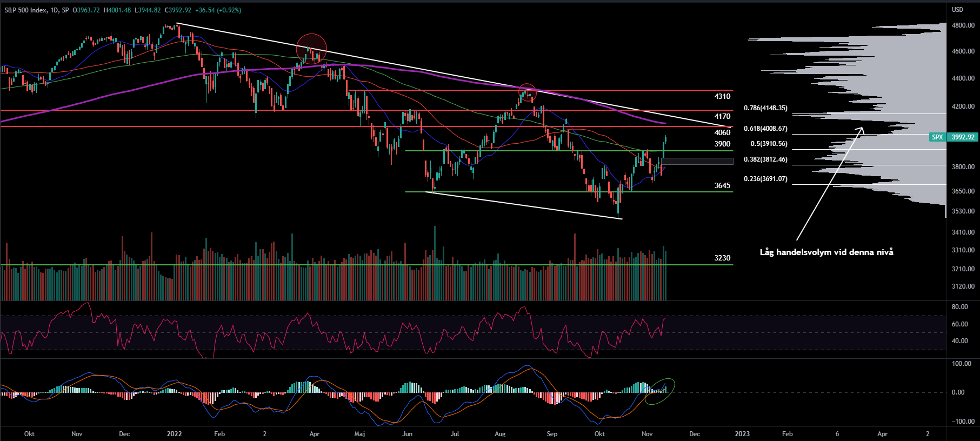Click the 'Låg handelsvolym vid denna nivå' annotation

coord(826,252)
